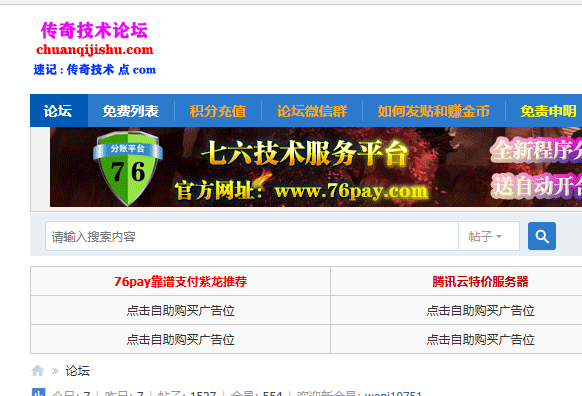Click the 请输入搜索内容 search field
The image size is (582, 396).
252,236
